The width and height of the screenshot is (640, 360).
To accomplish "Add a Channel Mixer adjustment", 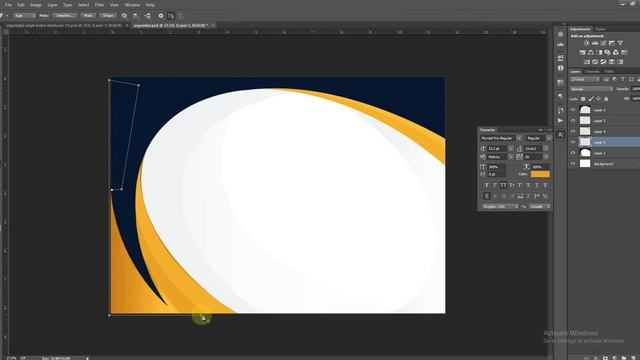I will coord(616,52).
